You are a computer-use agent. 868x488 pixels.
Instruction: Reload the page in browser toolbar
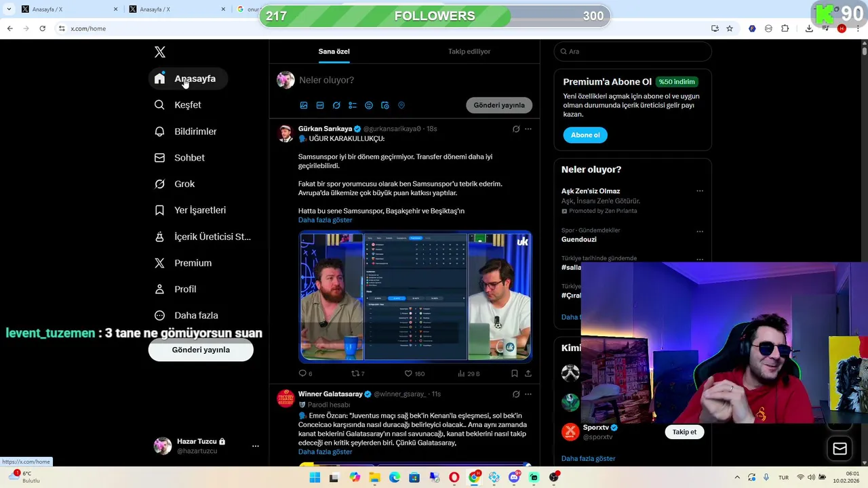click(x=42, y=28)
